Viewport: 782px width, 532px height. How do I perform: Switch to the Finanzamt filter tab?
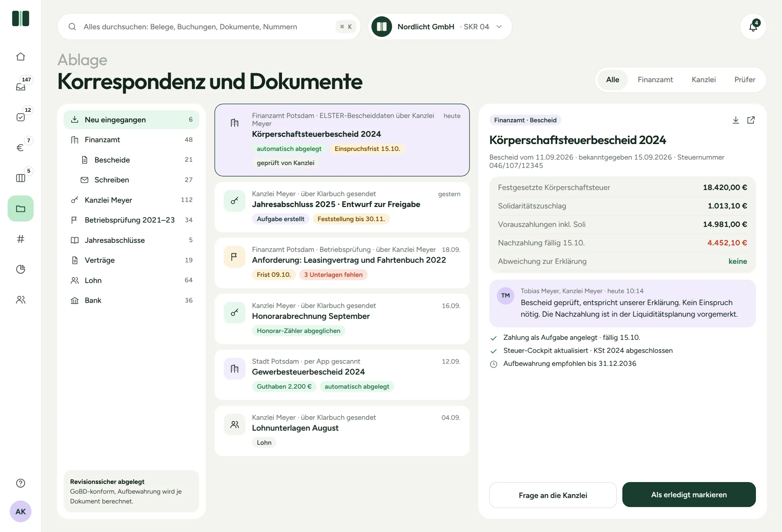pos(655,80)
